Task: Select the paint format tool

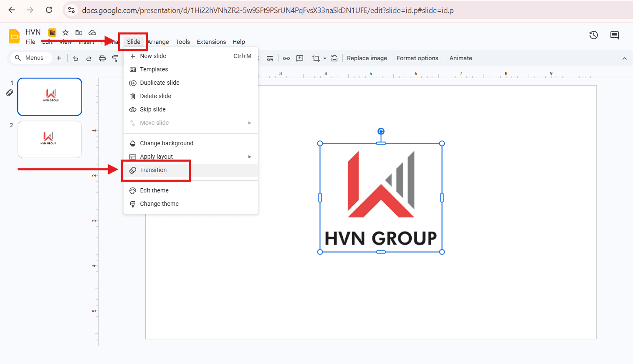Action: pyautogui.click(x=115, y=58)
